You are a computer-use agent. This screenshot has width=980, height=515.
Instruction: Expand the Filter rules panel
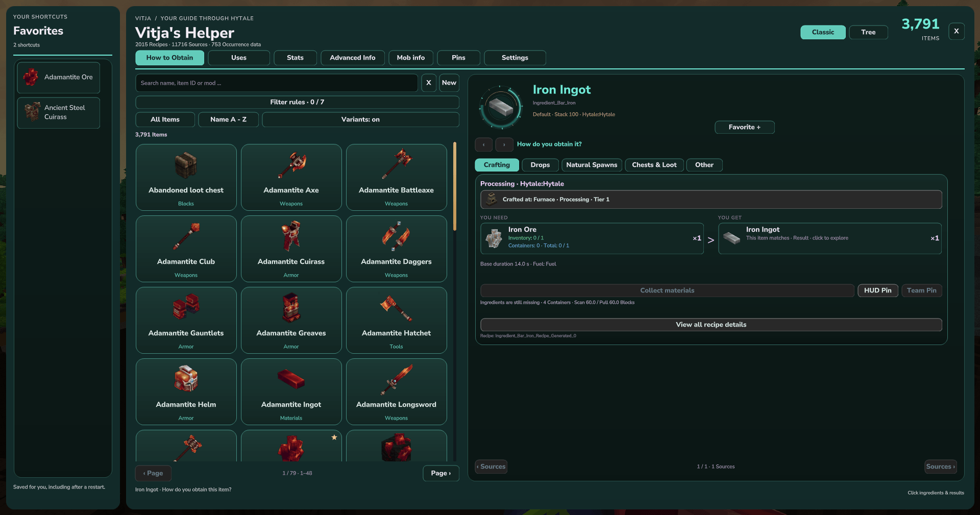(x=297, y=102)
